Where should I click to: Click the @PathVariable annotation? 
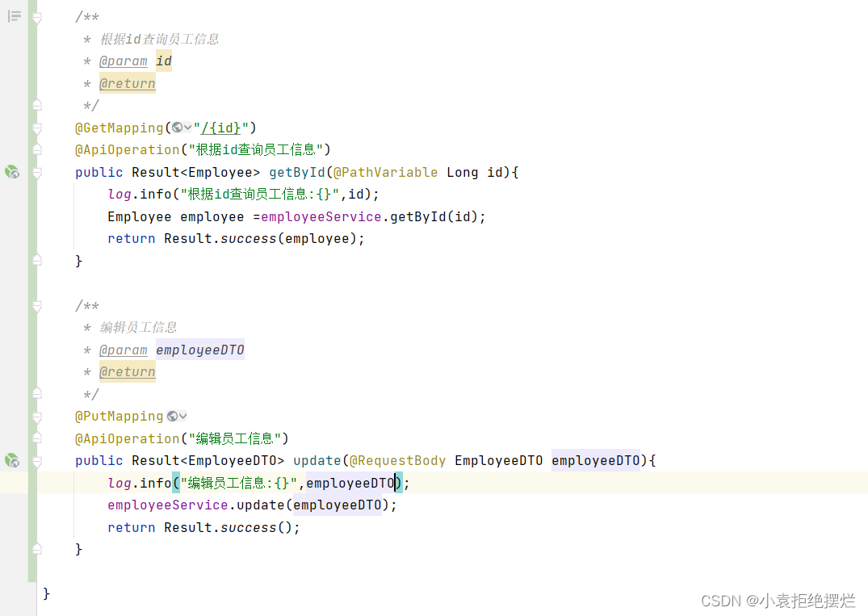(386, 172)
